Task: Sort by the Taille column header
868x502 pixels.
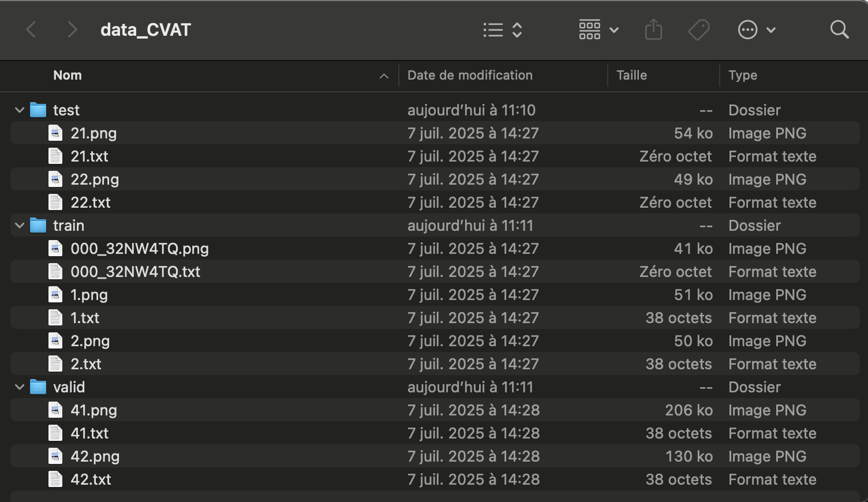Action: (x=631, y=75)
